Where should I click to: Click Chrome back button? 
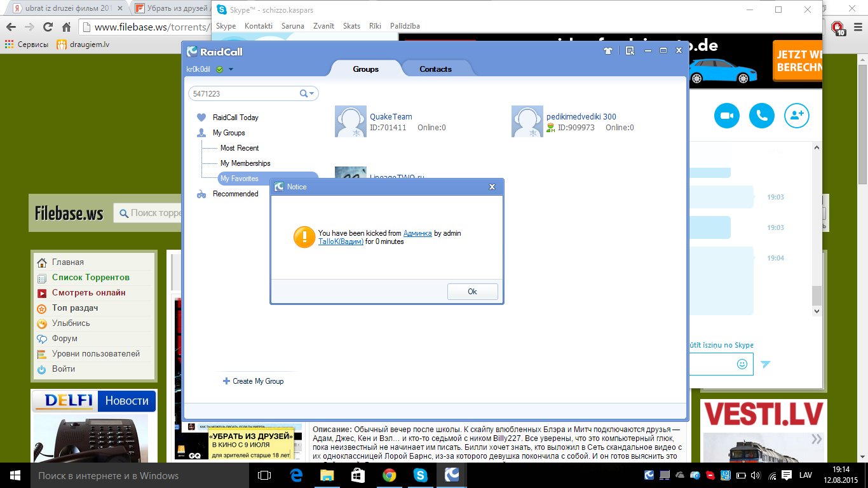(x=11, y=27)
